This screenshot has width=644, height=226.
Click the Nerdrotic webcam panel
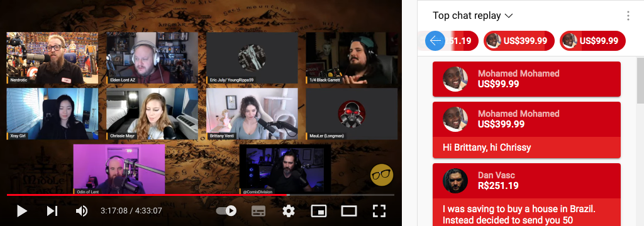coord(52,58)
